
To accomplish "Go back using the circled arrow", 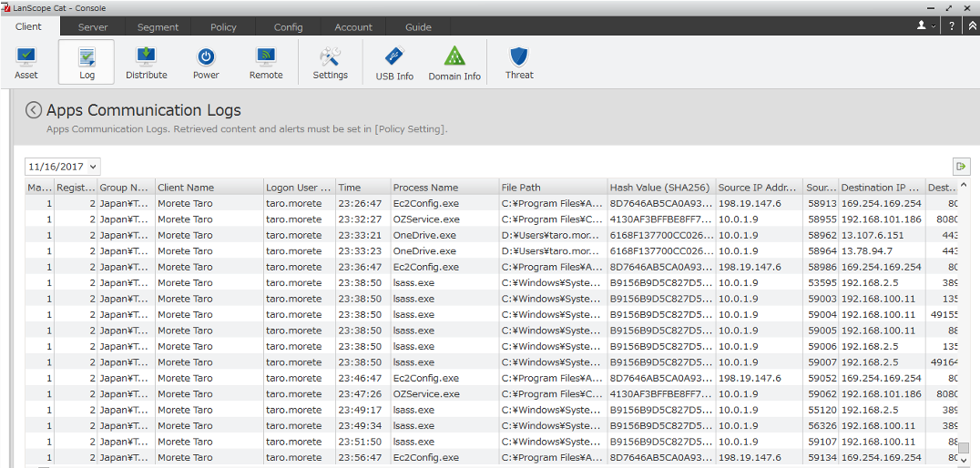I will (34, 110).
